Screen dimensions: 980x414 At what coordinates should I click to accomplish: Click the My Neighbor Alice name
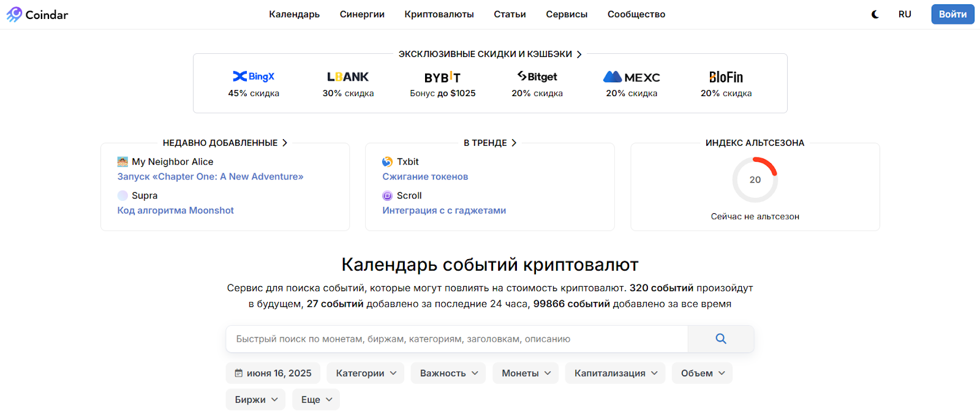click(173, 162)
